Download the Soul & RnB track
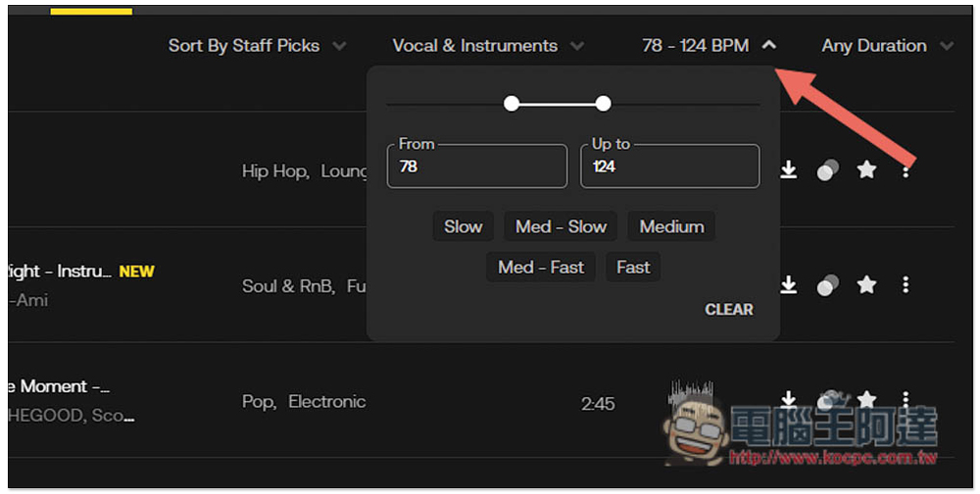The width and height of the screenshot is (980, 494). click(x=788, y=284)
